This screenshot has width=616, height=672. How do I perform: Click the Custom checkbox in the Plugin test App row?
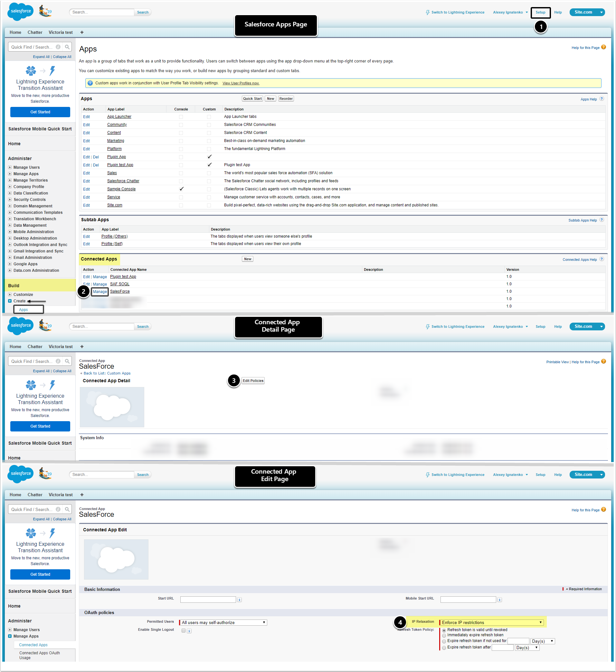click(209, 165)
